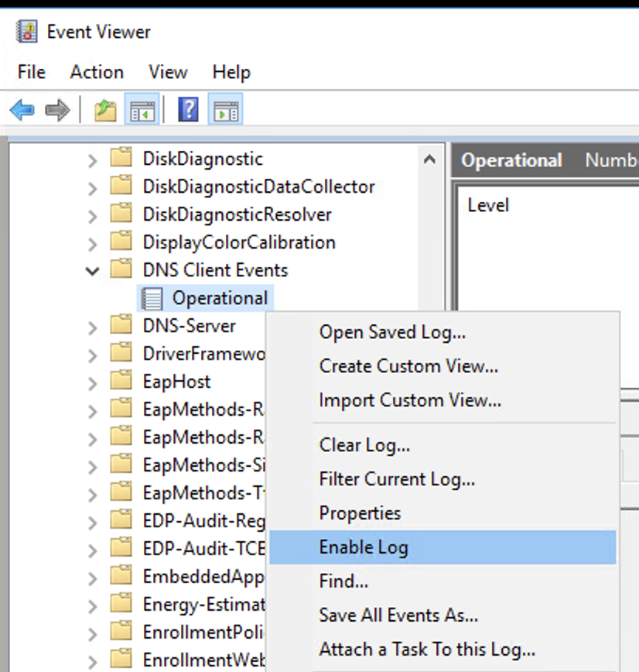
Task: Select the EDP-Audit-TCB tree item
Action: [204, 549]
